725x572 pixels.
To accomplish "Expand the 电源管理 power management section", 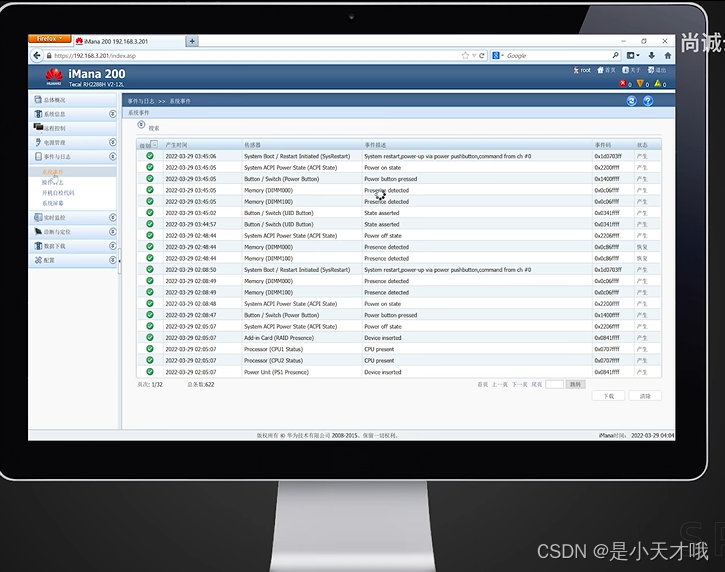I will (112, 142).
